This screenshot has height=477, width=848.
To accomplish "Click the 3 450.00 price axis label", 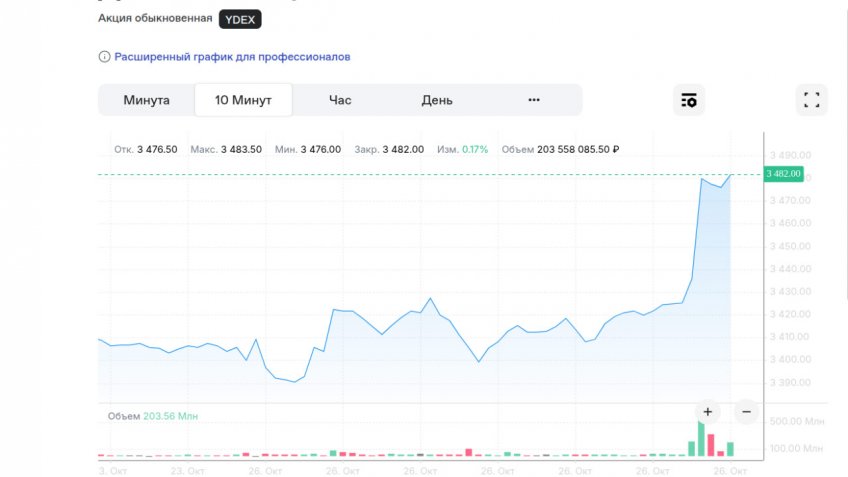I will point(790,246).
